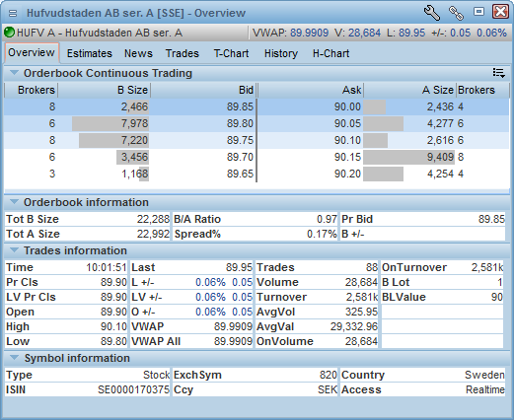
Task: Select the ask price 90.20
Action: (x=347, y=174)
